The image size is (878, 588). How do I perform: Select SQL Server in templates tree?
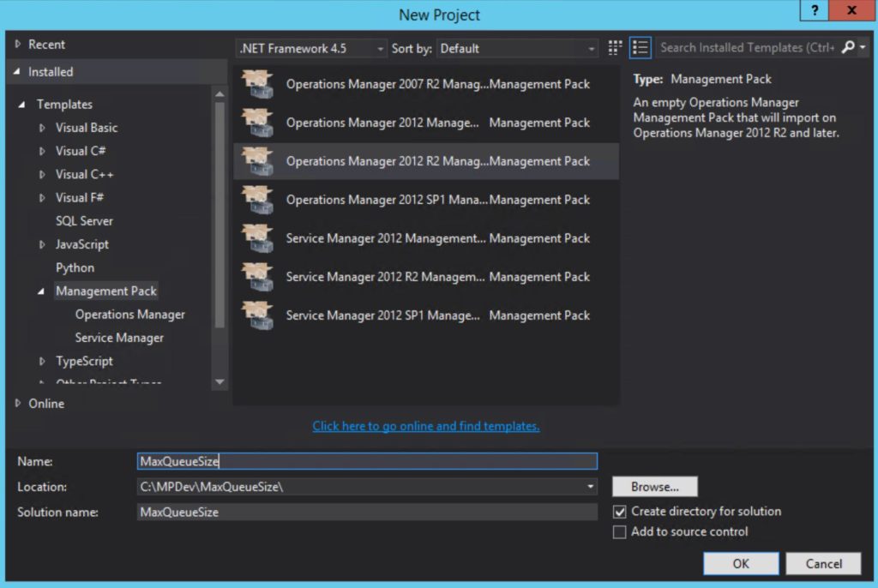pos(85,221)
